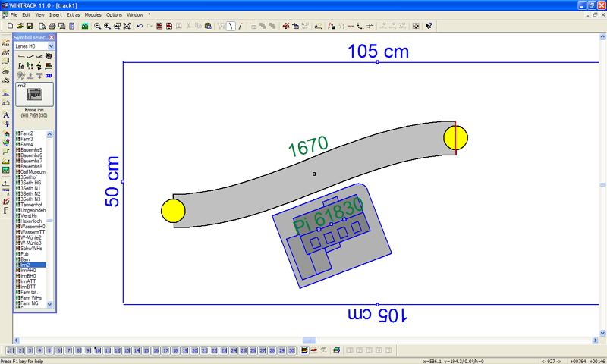607x364 pixels.
Task: Open the Options menu
Action: tap(115, 14)
